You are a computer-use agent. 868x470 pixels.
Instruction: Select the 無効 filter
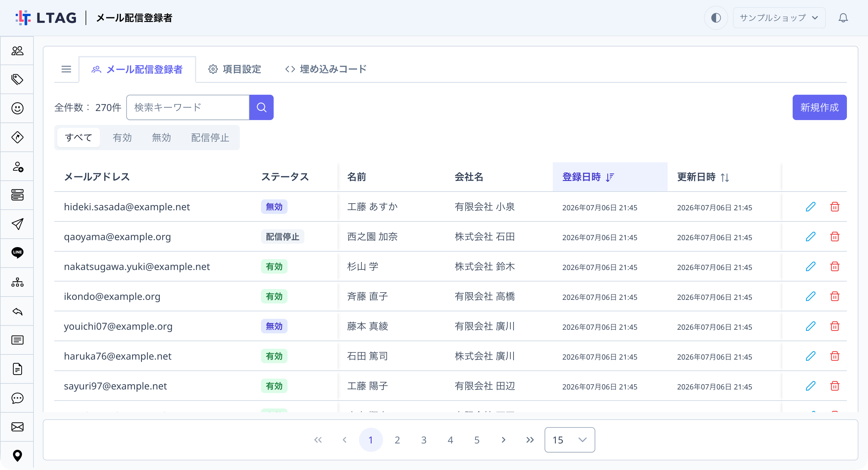162,138
